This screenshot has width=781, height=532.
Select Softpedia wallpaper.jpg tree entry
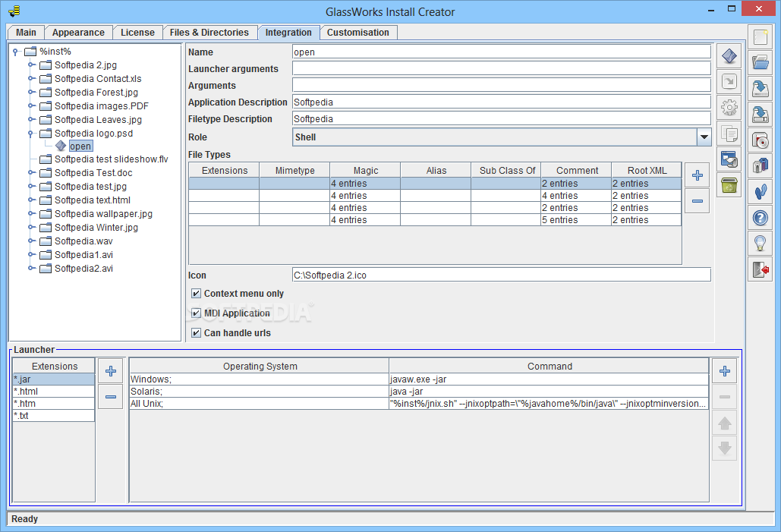coord(103,214)
